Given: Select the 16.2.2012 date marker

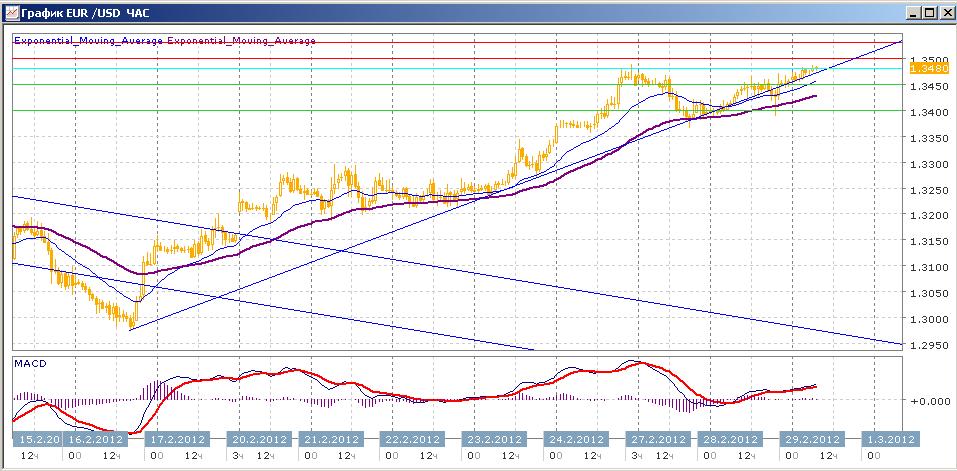Looking at the screenshot, I should coord(95,439).
